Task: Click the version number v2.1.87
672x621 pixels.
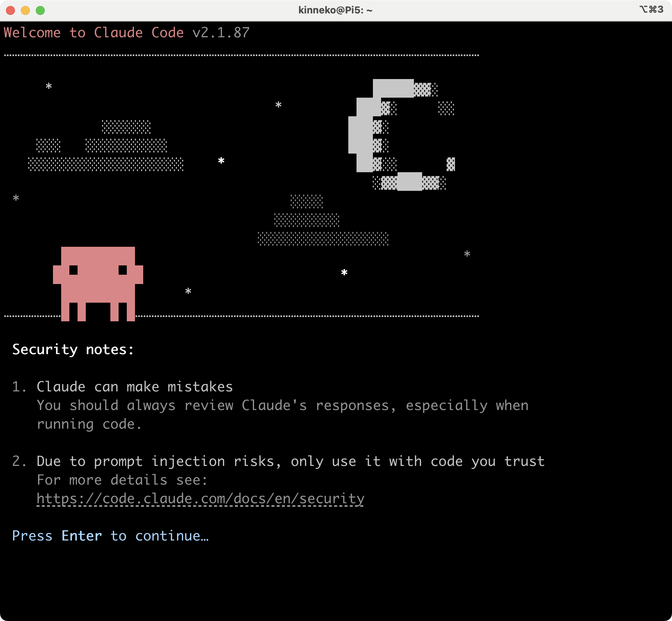Action: click(221, 33)
